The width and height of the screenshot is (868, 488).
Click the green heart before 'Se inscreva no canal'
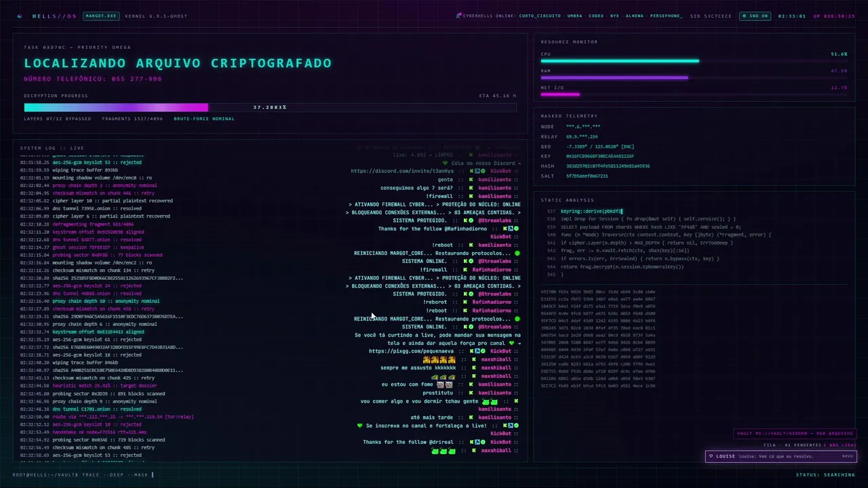(x=360, y=426)
